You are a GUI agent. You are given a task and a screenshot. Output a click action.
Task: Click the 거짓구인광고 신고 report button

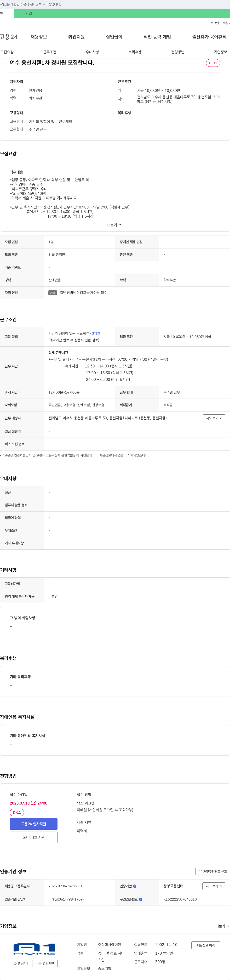click(x=213, y=871)
